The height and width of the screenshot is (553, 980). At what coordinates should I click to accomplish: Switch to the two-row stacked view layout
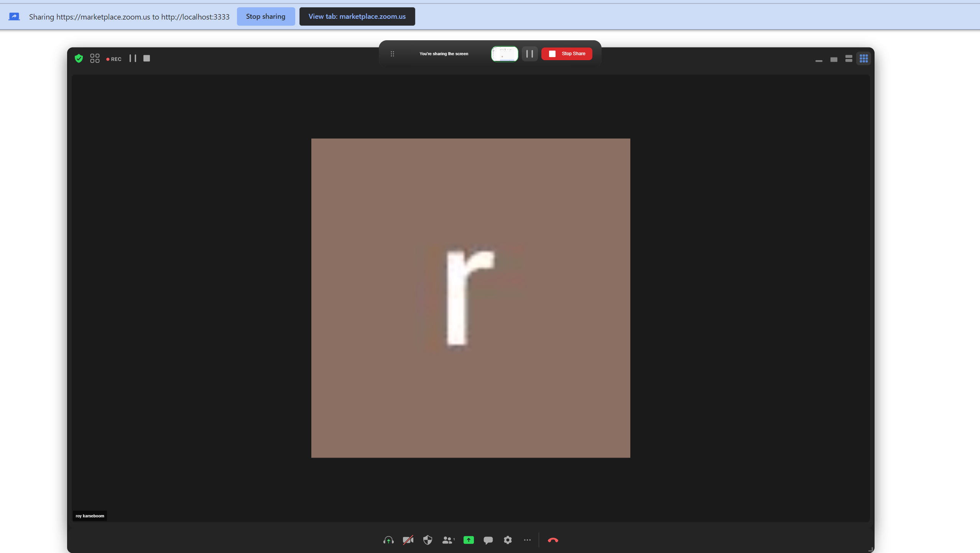click(x=848, y=59)
